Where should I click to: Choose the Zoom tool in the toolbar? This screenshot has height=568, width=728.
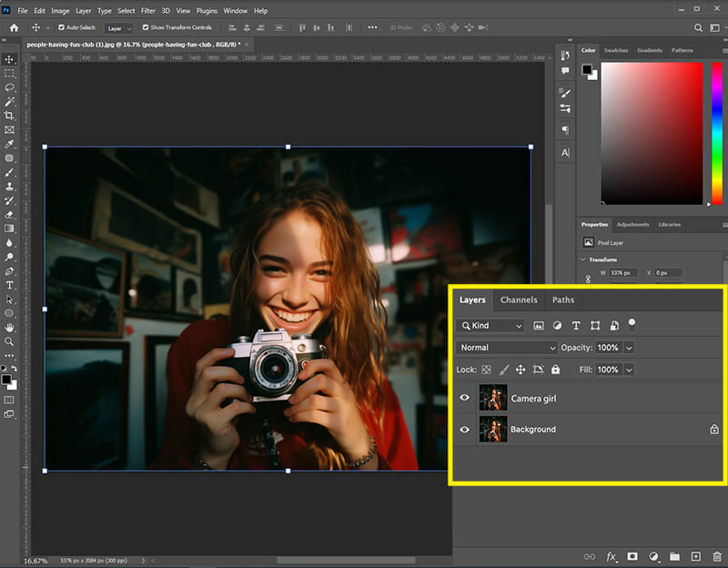click(x=9, y=341)
